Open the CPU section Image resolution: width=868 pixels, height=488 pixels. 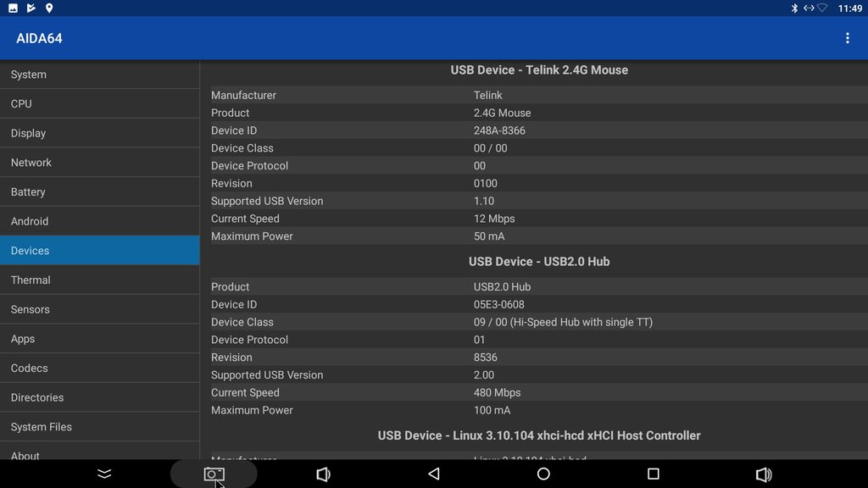[x=99, y=103]
